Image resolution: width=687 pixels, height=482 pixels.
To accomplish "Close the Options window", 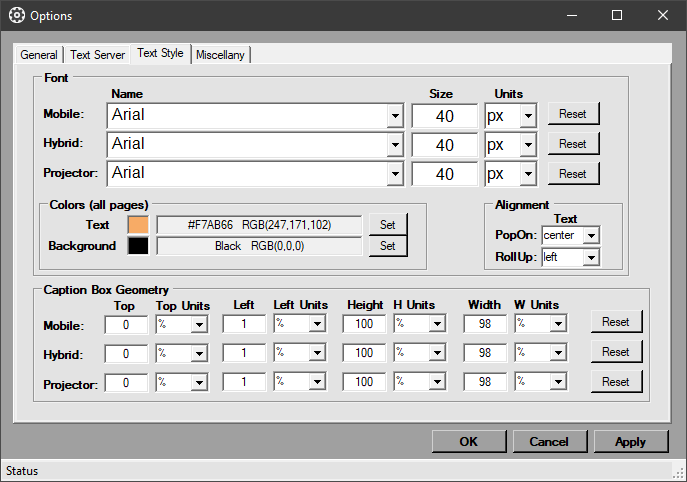I will [662, 15].
